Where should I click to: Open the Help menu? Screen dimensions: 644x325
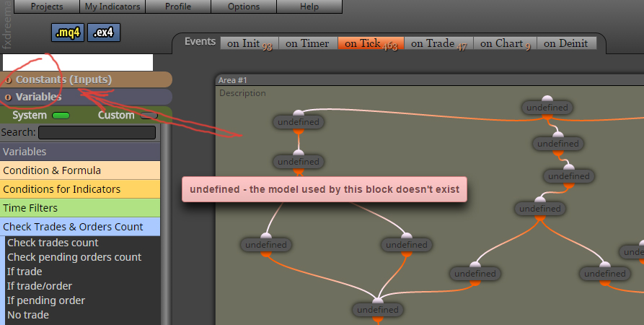(x=309, y=6)
